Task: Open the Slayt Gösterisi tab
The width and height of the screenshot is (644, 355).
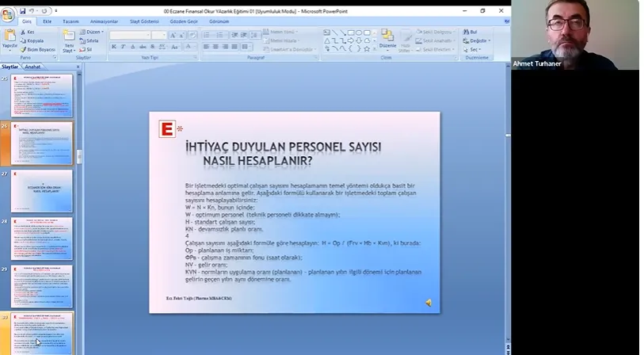Action: pyautogui.click(x=143, y=21)
